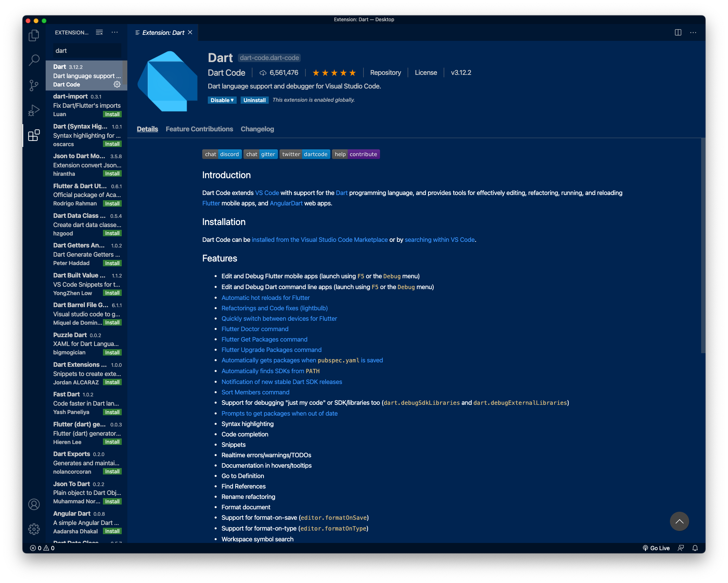Open the Search view in activity bar

(x=34, y=60)
